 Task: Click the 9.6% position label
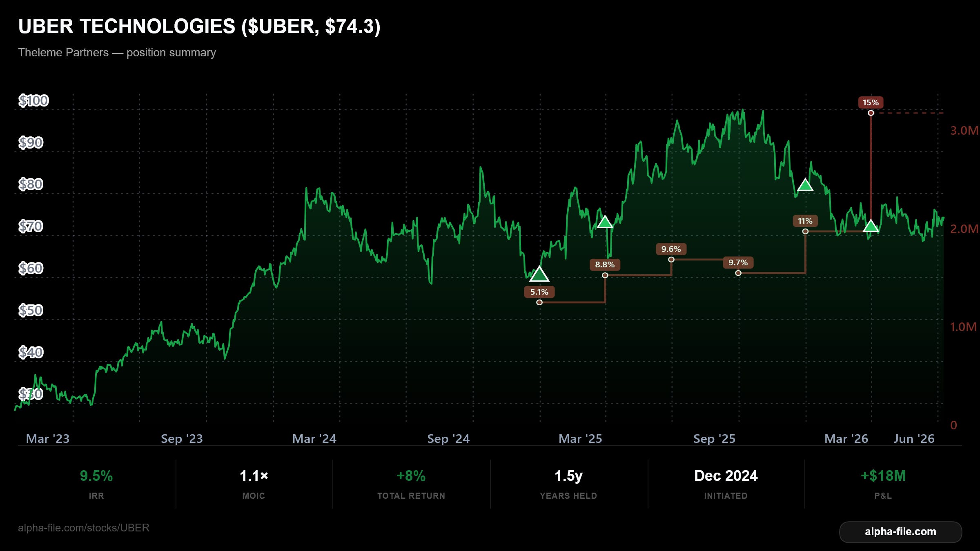(x=671, y=249)
